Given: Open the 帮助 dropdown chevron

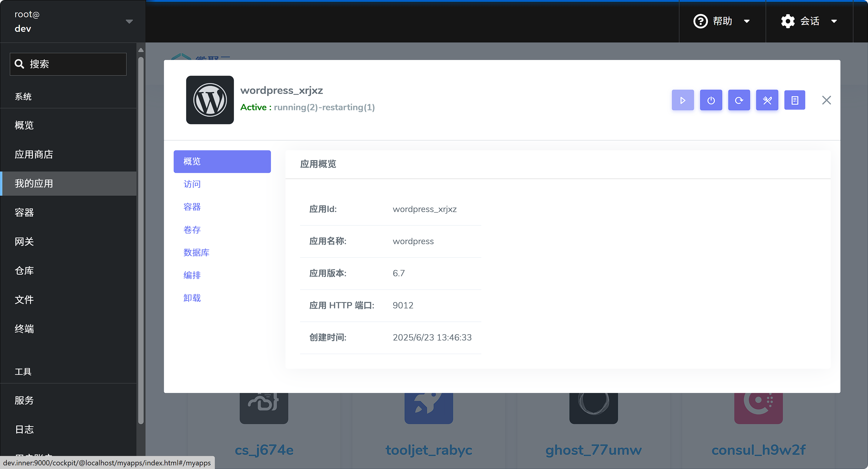Looking at the screenshot, I should [747, 21].
